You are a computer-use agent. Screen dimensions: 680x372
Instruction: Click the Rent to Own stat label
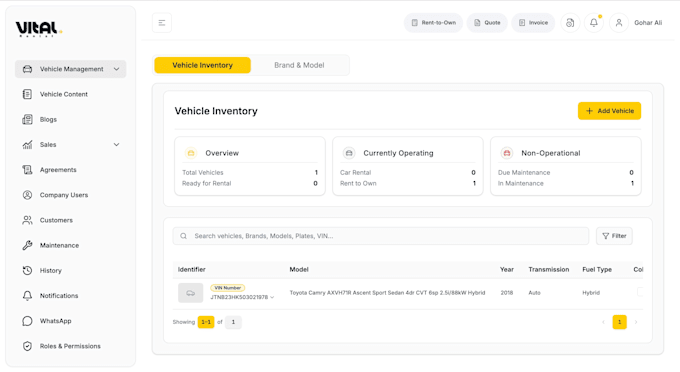tap(358, 183)
